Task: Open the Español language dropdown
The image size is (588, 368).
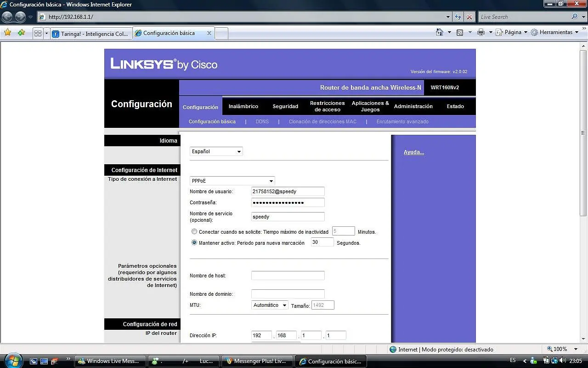Action: click(216, 151)
